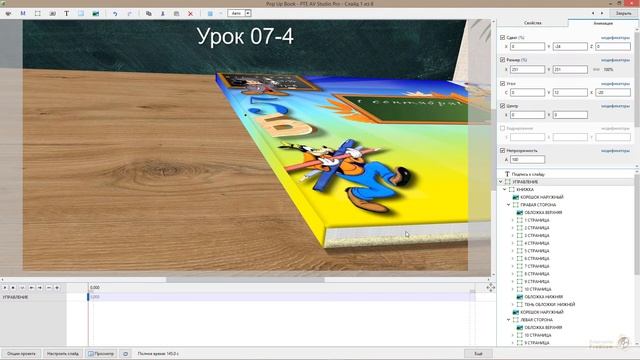The width and height of the screenshot is (640, 360).
Task: Toggle the Сдвиг (%) checkbox
Action: point(502,38)
